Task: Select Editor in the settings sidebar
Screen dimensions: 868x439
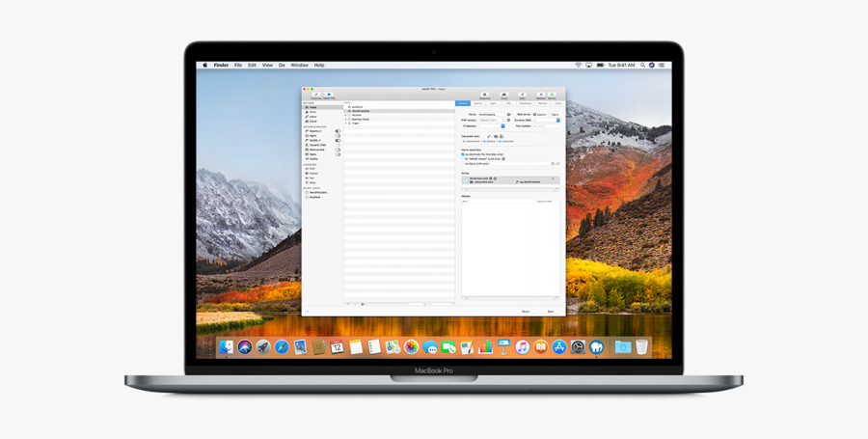Action: (322, 117)
